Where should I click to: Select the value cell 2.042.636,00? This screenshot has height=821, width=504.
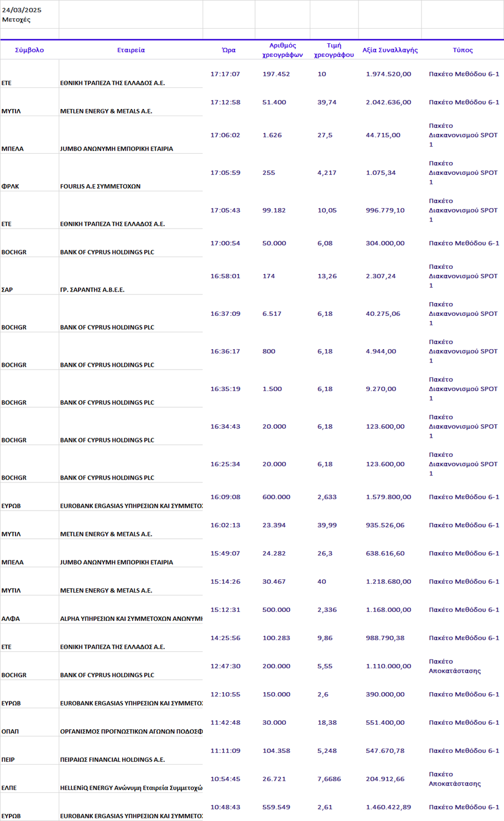coord(388,102)
